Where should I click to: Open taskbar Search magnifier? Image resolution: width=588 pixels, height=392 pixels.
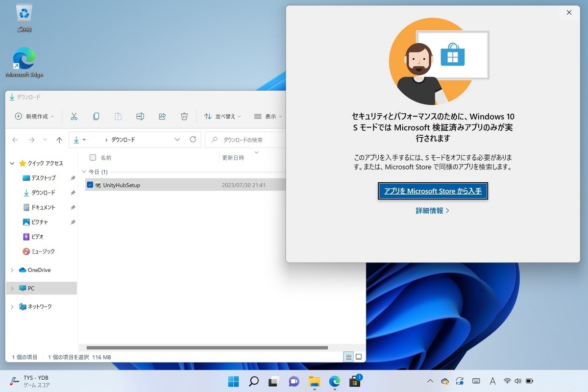tap(254, 381)
